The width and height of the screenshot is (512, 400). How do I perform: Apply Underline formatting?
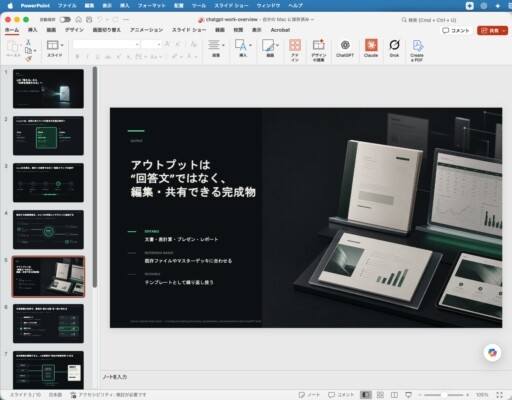pos(97,57)
